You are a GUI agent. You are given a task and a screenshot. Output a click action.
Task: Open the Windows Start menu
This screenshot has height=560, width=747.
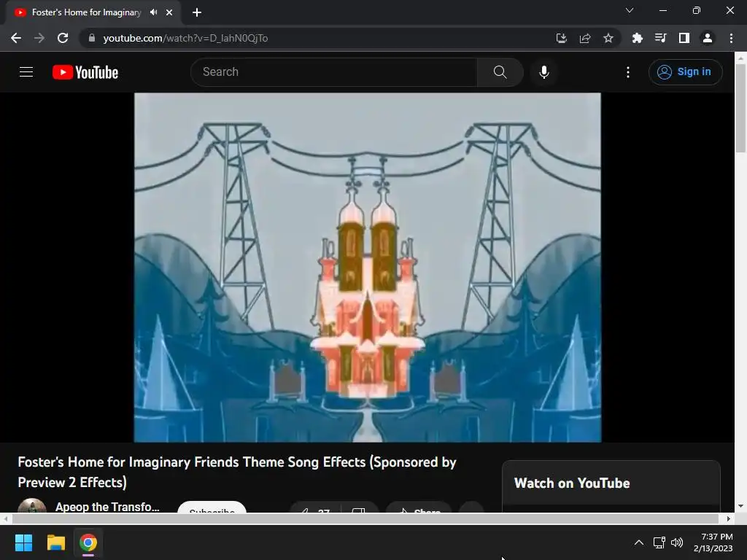[23, 542]
